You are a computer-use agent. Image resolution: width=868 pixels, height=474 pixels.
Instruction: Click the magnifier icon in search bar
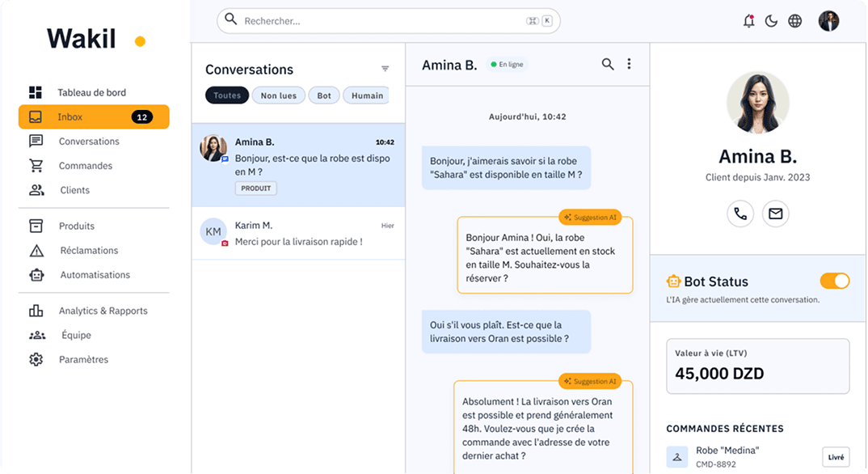(231, 20)
